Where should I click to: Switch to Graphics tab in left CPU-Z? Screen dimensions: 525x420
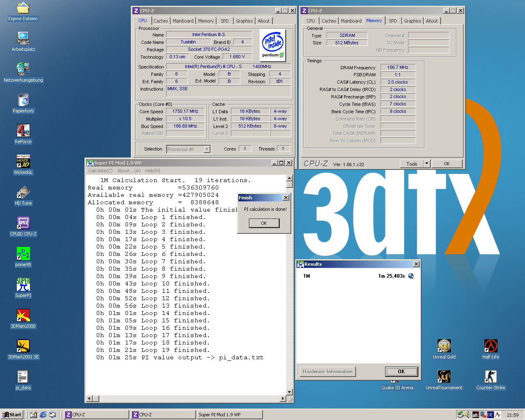[x=244, y=21]
